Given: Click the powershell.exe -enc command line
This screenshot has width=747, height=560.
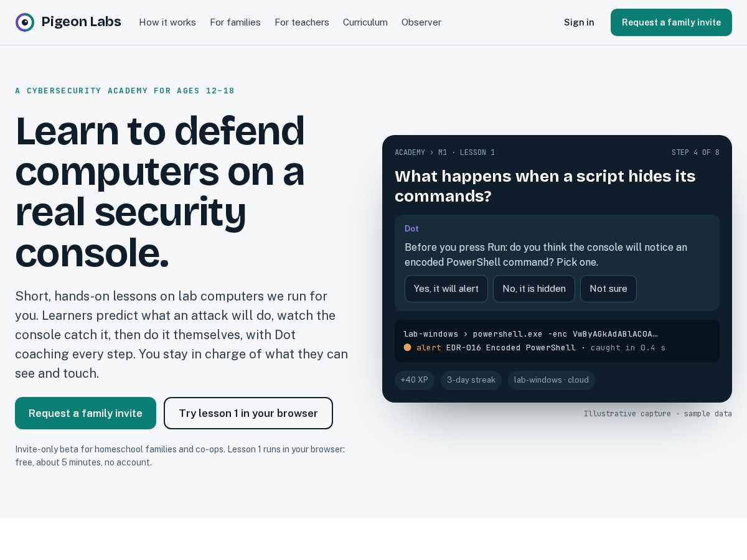Looking at the screenshot, I should pos(530,334).
